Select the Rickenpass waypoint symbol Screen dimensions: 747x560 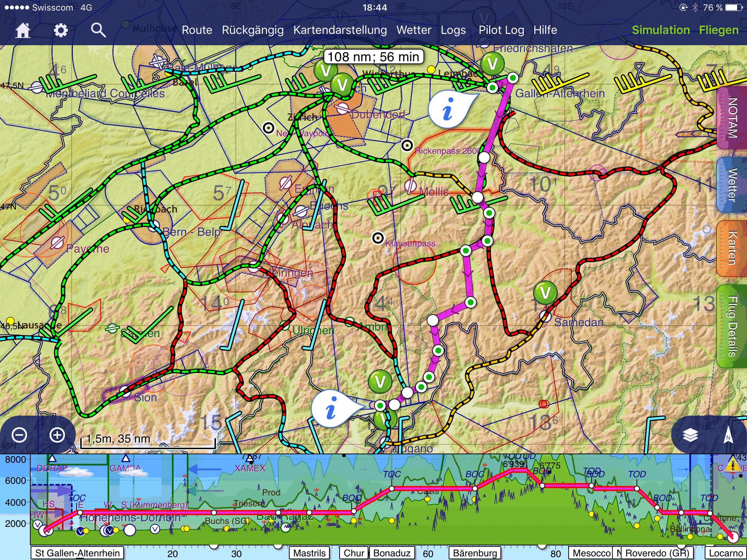tap(407, 145)
